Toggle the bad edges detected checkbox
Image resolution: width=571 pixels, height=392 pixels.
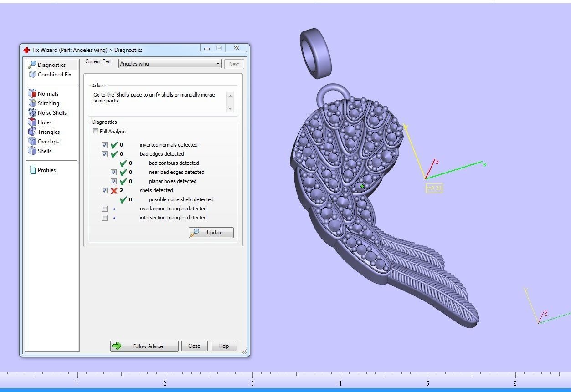[104, 154]
